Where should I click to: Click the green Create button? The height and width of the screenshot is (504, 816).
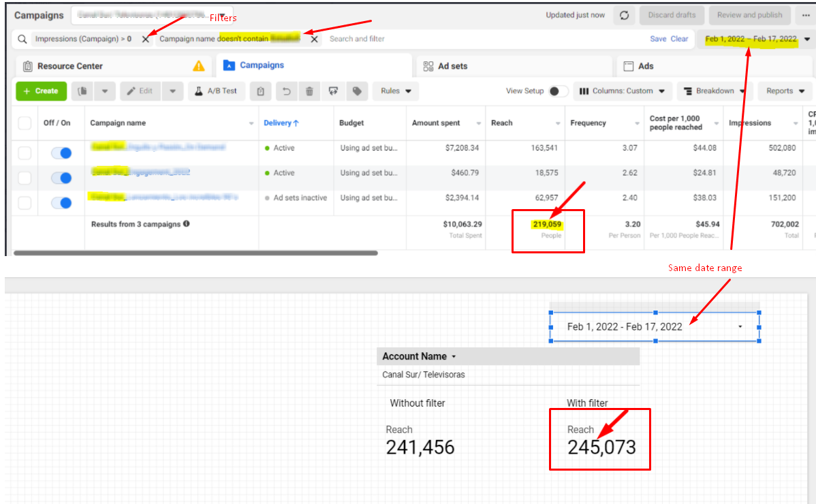point(40,91)
